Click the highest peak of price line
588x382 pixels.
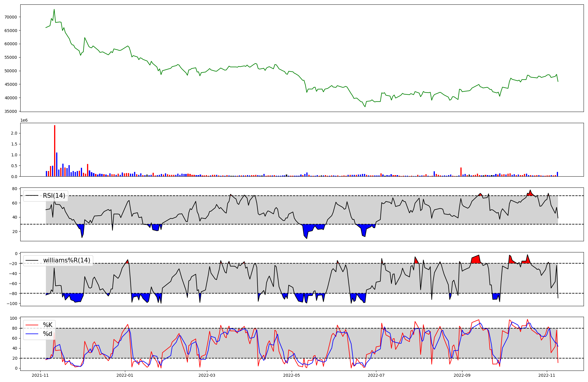54,9
